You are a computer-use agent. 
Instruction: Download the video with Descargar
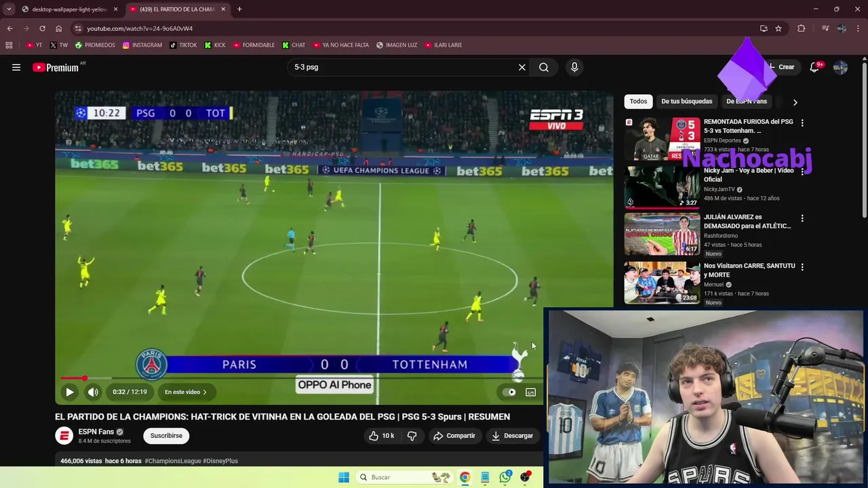tap(513, 436)
